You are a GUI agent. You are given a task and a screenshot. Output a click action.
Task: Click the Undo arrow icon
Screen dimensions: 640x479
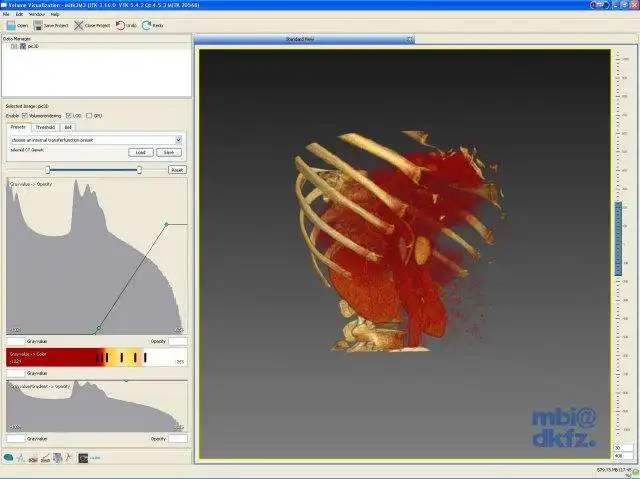coord(120,25)
